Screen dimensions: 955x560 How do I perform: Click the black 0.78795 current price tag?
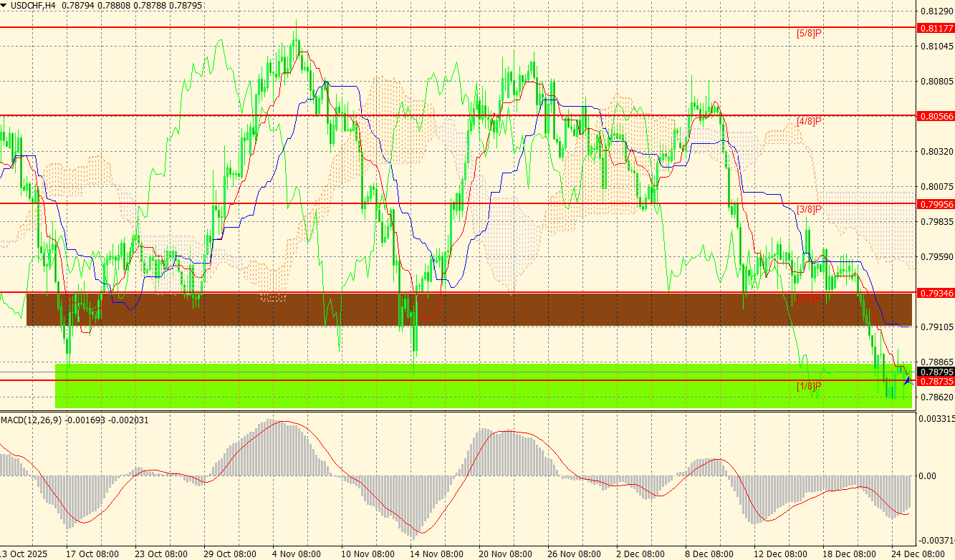(x=936, y=372)
